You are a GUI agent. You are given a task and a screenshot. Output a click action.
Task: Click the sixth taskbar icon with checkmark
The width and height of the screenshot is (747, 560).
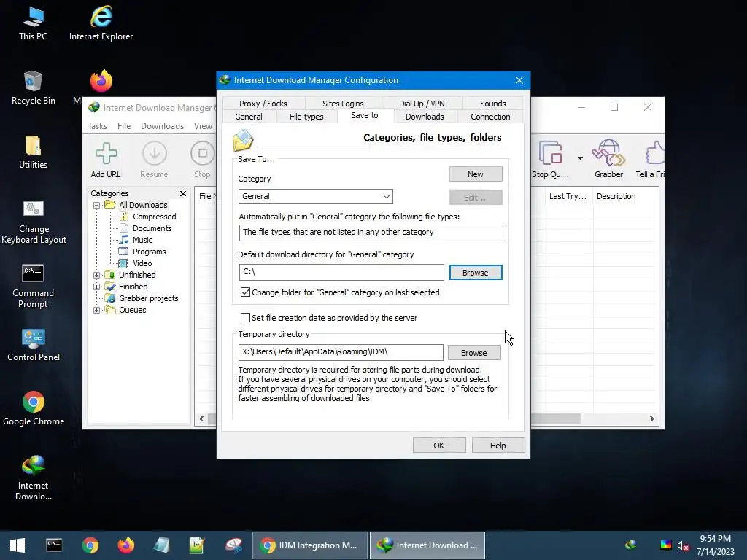pos(197,545)
